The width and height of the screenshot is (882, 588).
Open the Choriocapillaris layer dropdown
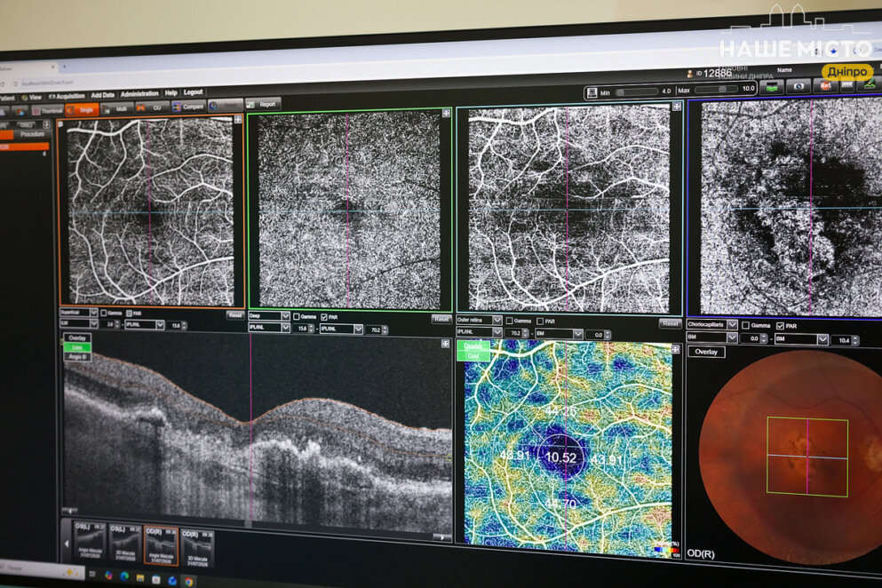click(712, 325)
